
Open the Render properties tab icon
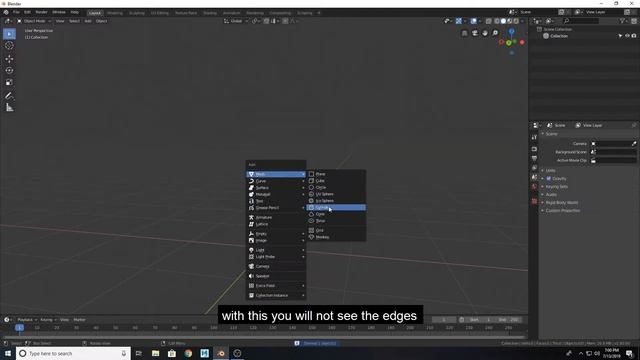[534, 149]
